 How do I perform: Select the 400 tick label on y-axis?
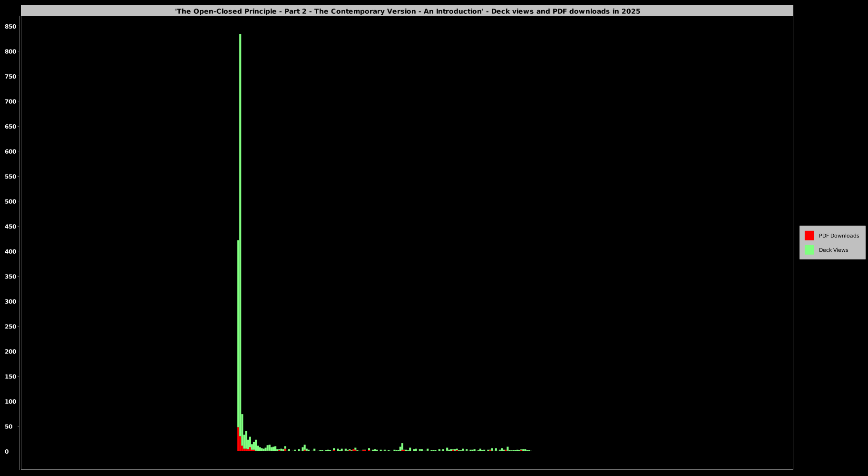(x=10, y=251)
